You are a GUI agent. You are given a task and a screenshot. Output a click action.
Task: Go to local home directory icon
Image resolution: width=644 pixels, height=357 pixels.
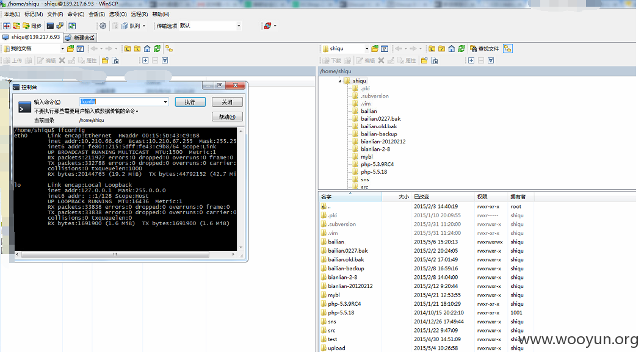click(147, 48)
